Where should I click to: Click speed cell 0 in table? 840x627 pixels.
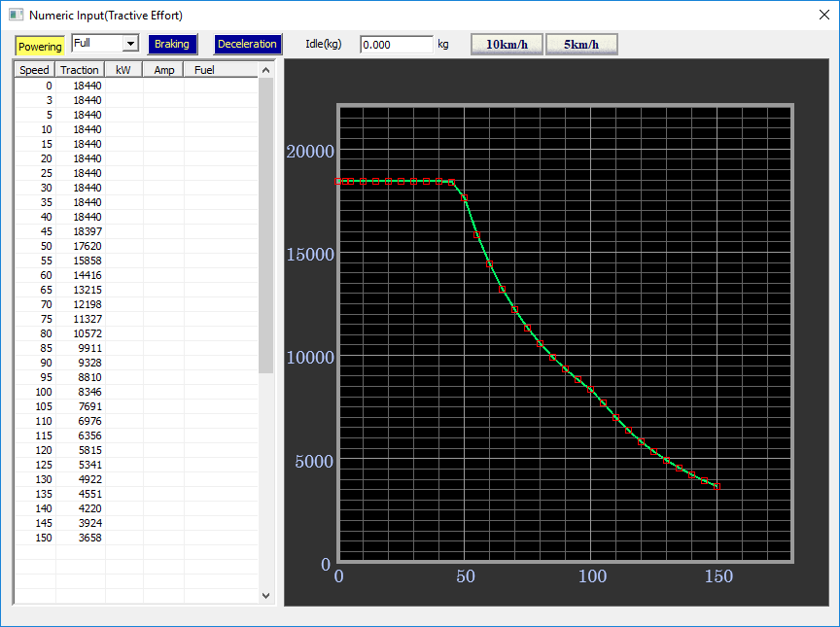(x=35, y=86)
